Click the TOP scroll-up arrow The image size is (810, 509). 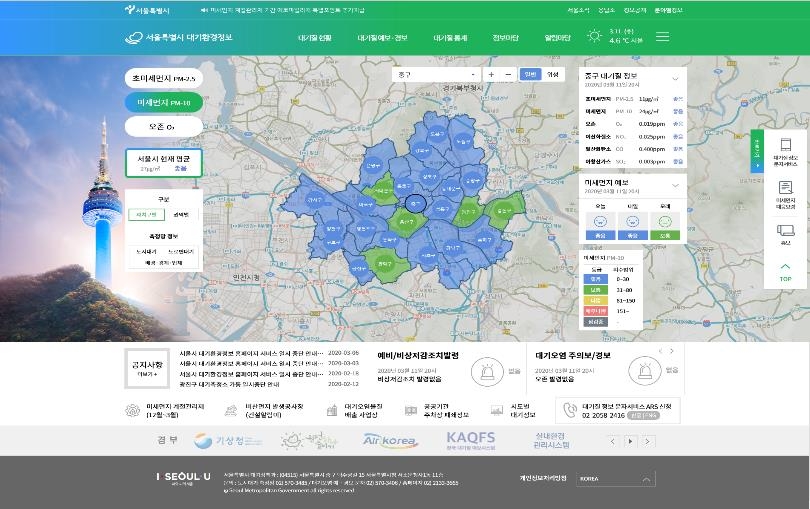pyautogui.click(x=785, y=270)
